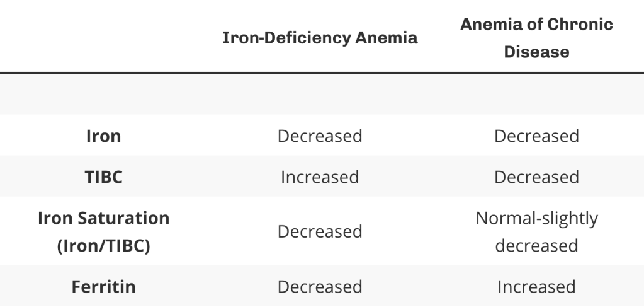Select the Ferritin row label
644x307 pixels.
tap(103, 287)
